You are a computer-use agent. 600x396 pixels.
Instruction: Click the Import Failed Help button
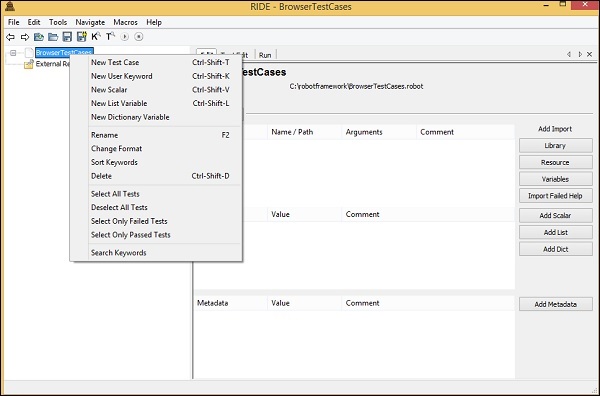(x=556, y=196)
